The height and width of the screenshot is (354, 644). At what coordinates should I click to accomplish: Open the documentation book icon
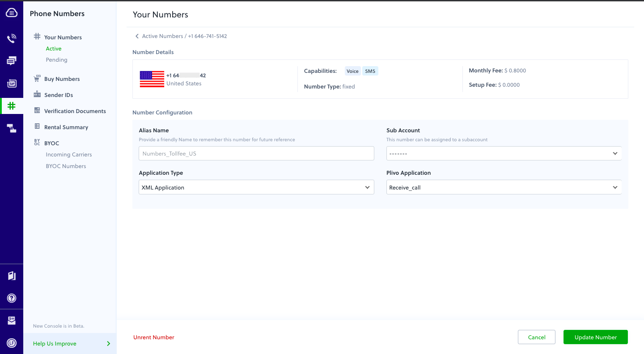(11, 275)
